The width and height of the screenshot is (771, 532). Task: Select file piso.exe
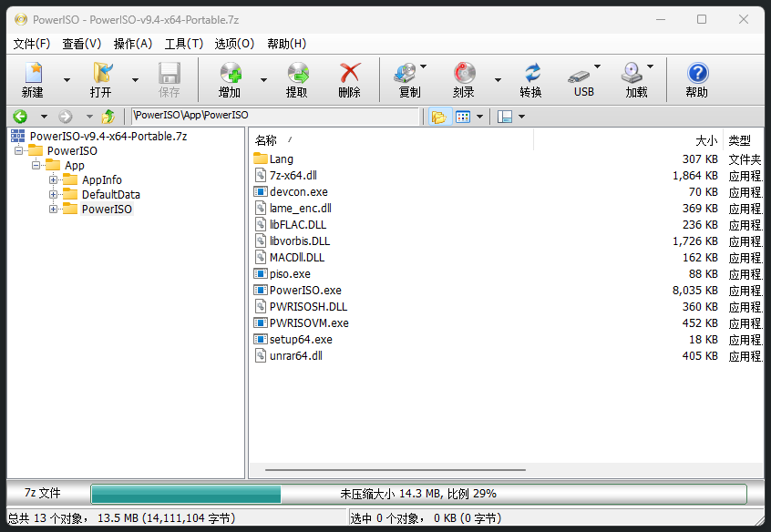(290, 274)
